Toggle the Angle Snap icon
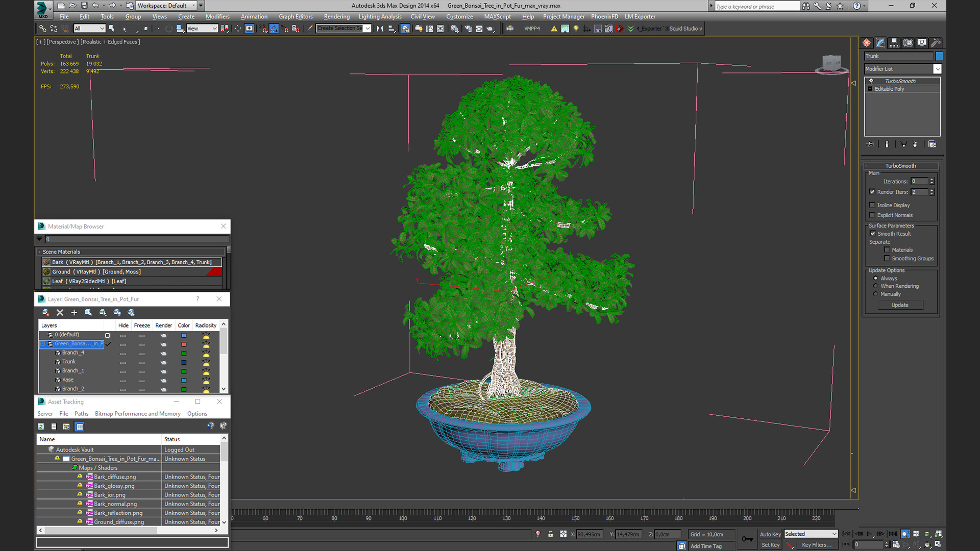 pyautogui.click(x=274, y=29)
